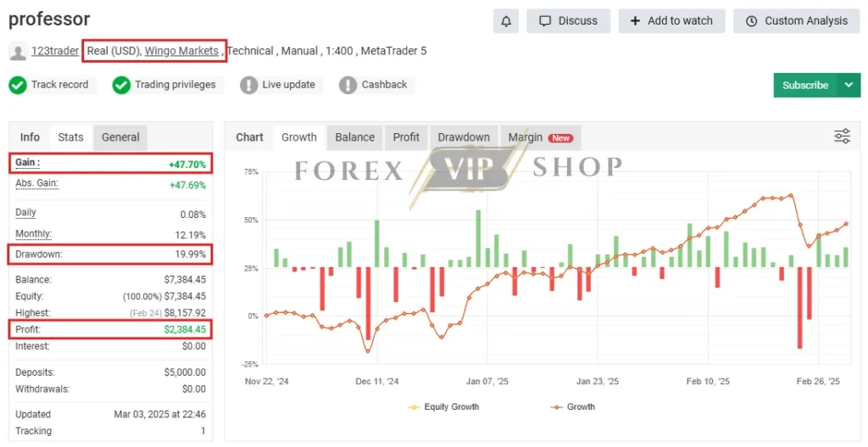Click the Cashback exclamation icon
This screenshot has height=447, width=868.
[348, 86]
